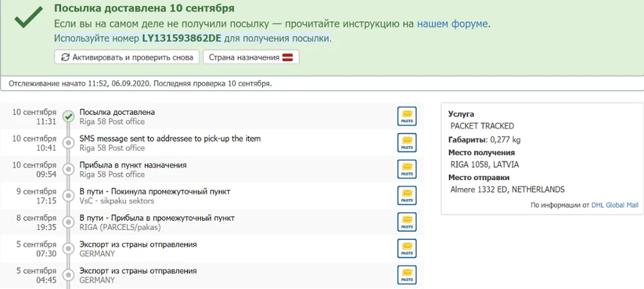This screenshot has width=644, height=289.
Task: Click the green delivered marker on the timeline
Action: tap(68, 117)
